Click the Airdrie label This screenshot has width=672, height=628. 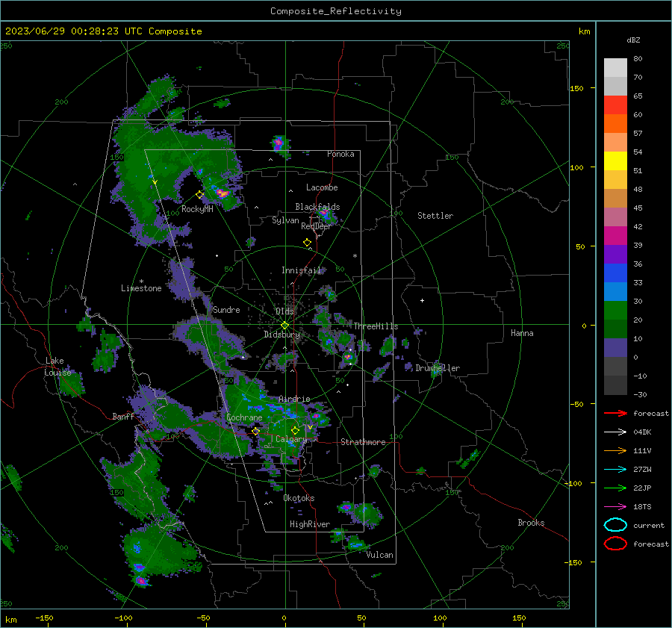coord(294,399)
